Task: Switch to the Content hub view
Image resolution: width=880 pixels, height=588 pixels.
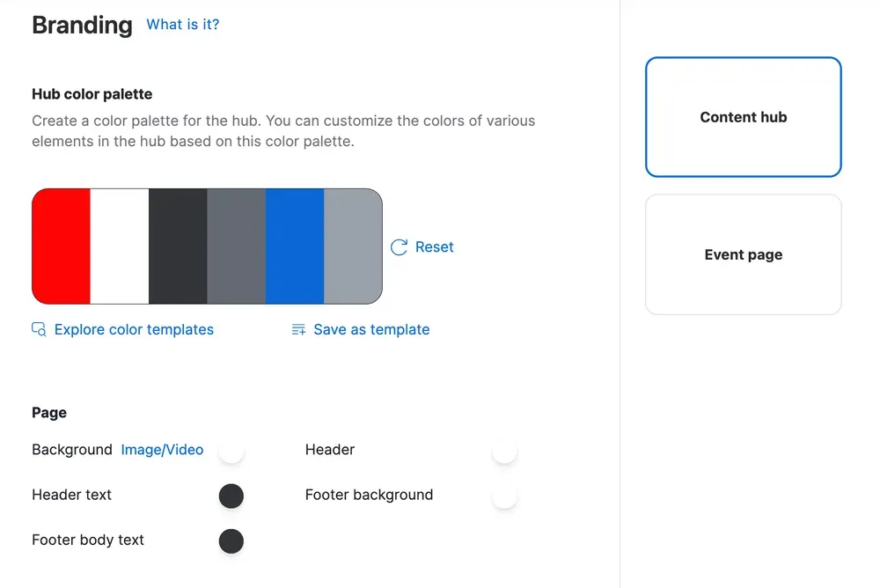Action: [743, 117]
